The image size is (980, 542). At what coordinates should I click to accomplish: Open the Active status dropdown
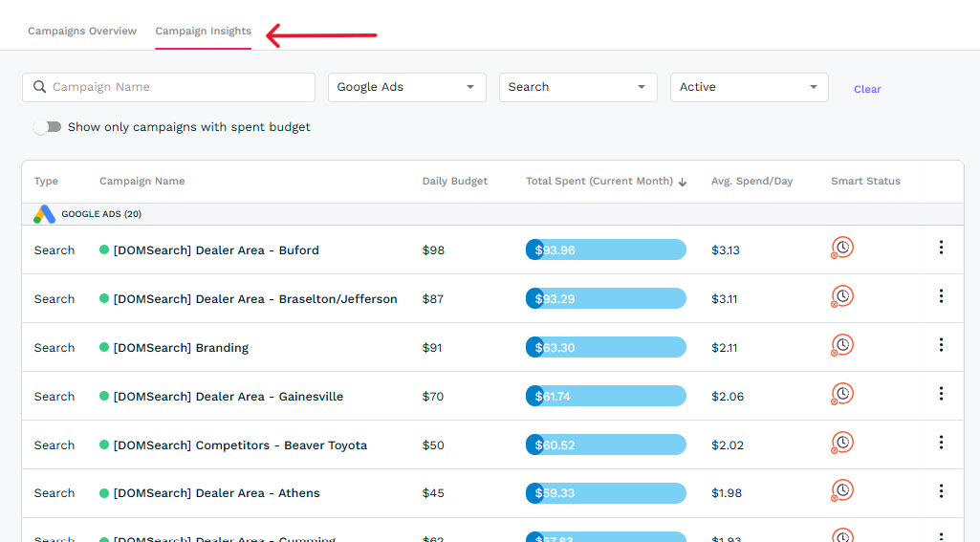pos(749,87)
